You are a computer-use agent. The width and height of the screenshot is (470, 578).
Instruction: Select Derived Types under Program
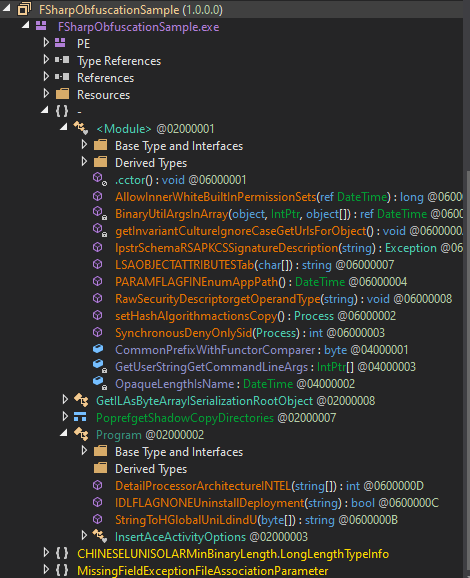151,469
